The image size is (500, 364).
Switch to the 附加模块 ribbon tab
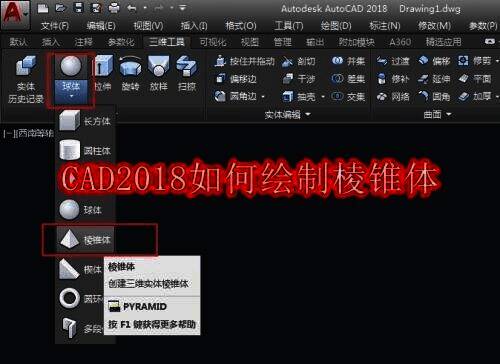(x=356, y=42)
